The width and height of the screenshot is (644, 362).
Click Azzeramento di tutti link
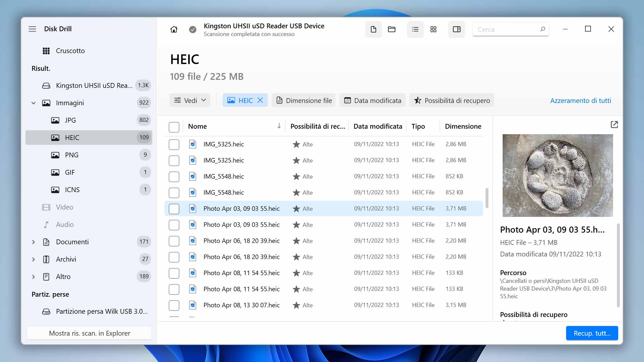[581, 100]
